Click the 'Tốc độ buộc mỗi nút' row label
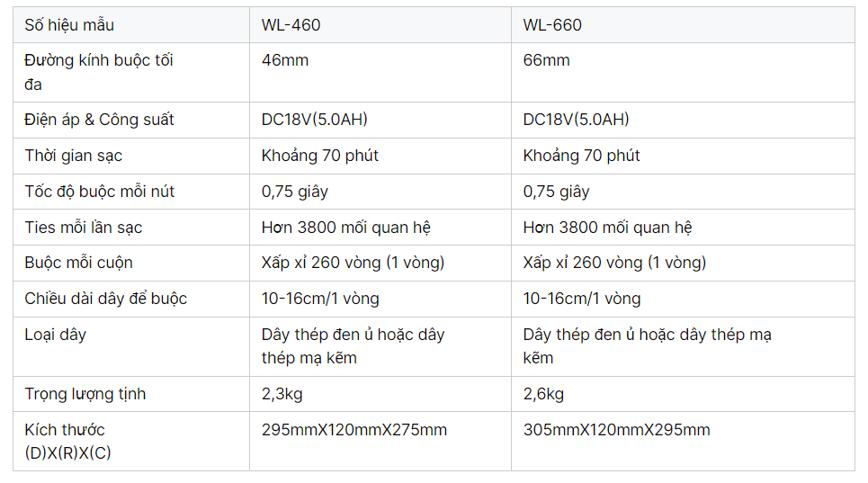This screenshot has height=483, width=868. (99, 192)
